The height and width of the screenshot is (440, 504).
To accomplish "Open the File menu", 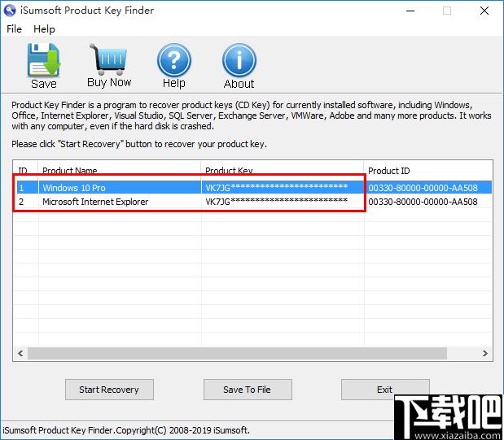I will [x=14, y=29].
